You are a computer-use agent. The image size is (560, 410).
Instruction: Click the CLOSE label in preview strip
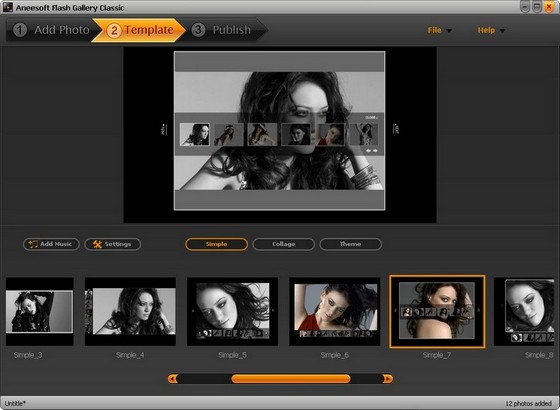point(371,118)
